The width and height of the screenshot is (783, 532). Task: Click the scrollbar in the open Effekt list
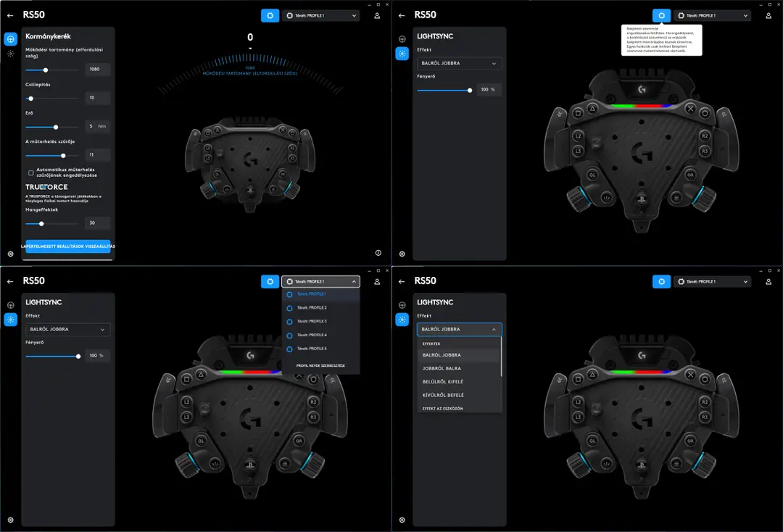click(x=501, y=357)
